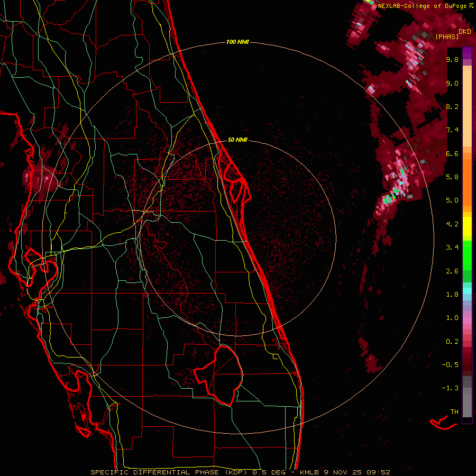
Task: Click the bright green segment of color bar
Action: coord(467,255)
